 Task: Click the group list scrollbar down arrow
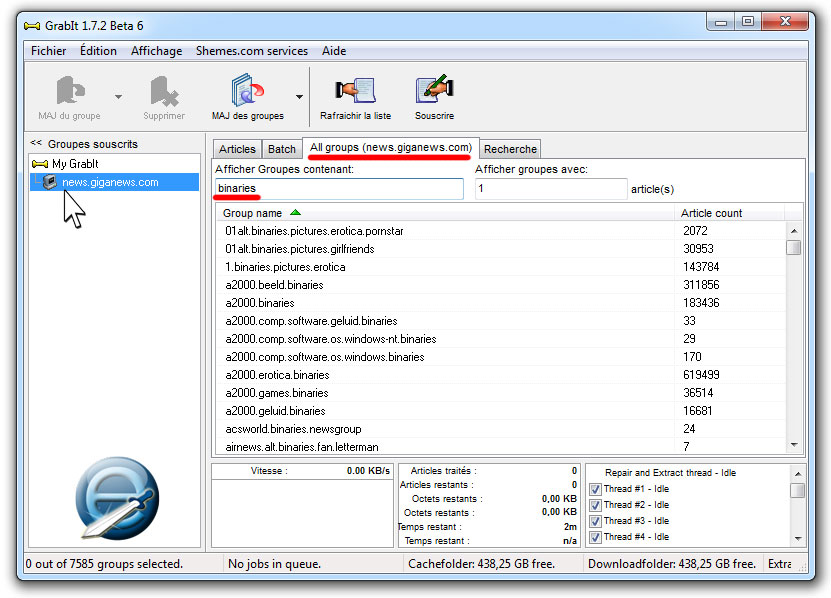(793, 445)
